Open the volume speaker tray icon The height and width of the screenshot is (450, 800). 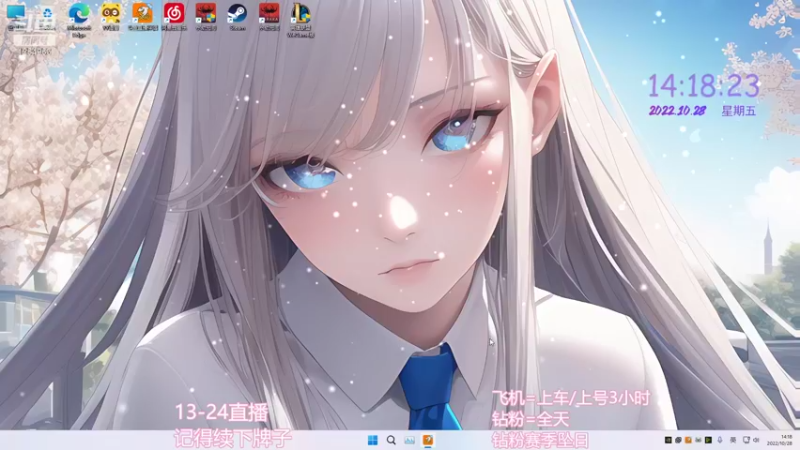(x=756, y=440)
